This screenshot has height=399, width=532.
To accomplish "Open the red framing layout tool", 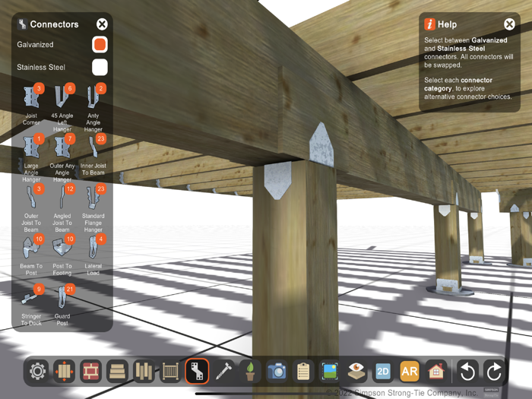I will coord(90,371).
